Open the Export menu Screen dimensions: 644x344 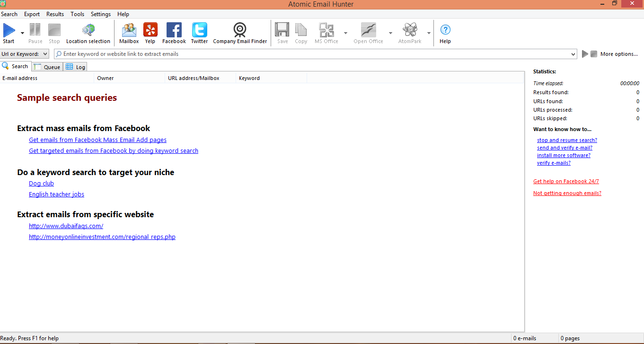32,14
